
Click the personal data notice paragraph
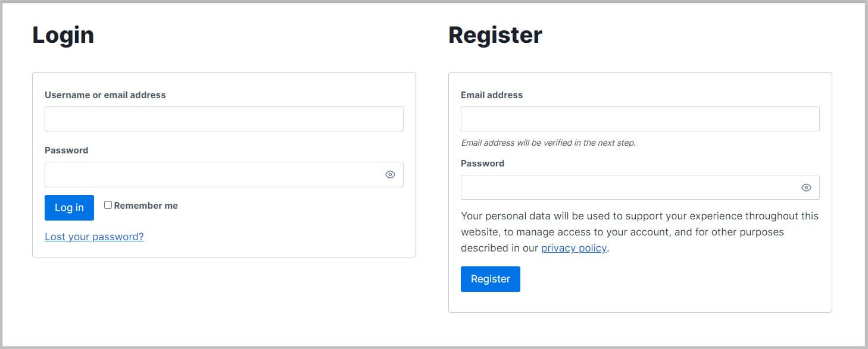click(639, 232)
